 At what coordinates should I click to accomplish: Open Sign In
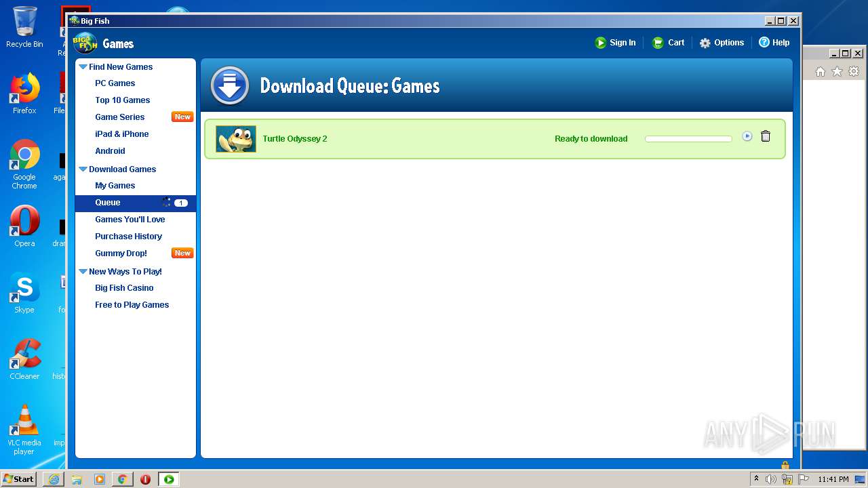[x=623, y=43]
